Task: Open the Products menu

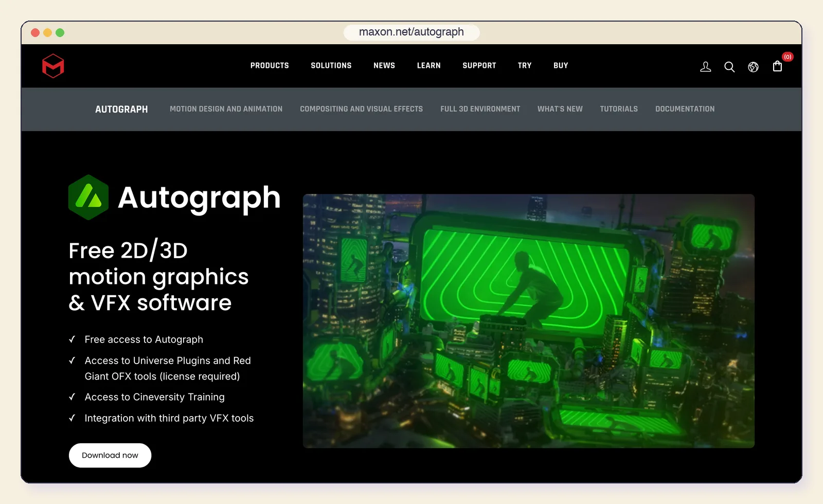Action: pyautogui.click(x=270, y=66)
